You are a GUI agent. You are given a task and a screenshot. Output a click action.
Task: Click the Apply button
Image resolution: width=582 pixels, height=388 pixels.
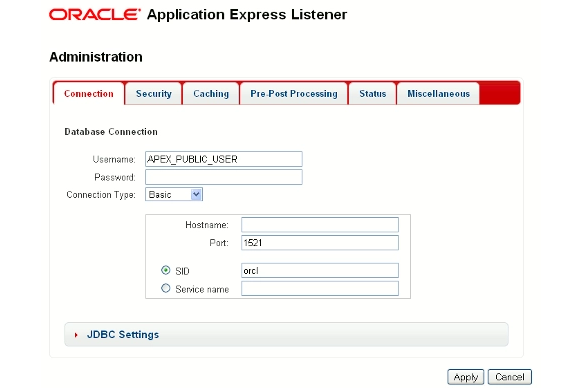[465, 377]
